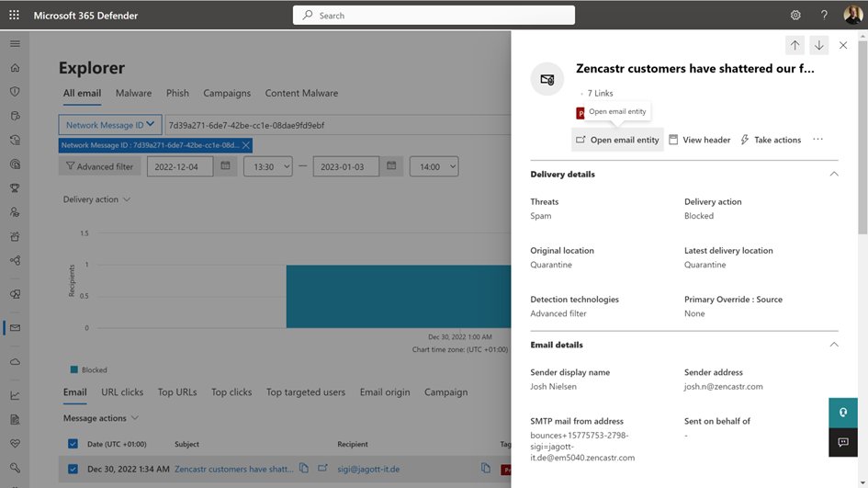The image size is (868, 488).
Task: Collapse the Delivery details section
Action: pyautogui.click(x=834, y=174)
